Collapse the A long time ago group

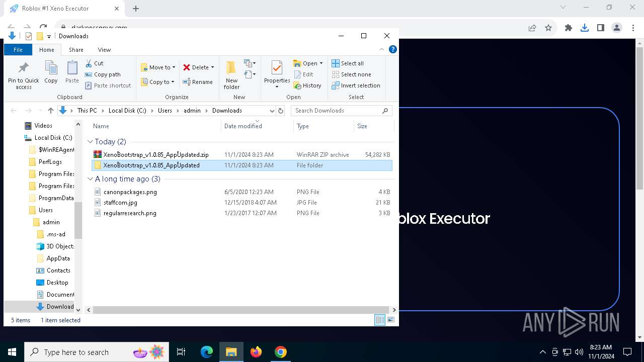tap(91, 179)
